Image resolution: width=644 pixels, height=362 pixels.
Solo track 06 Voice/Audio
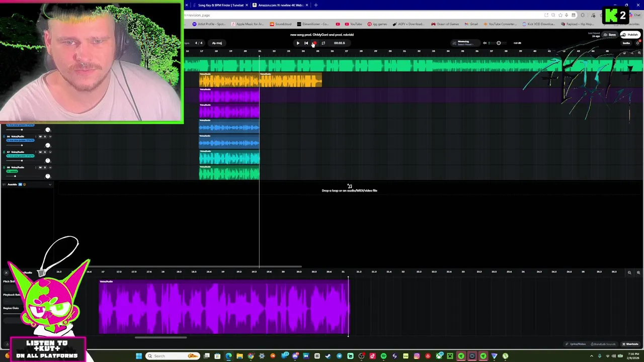tap(45, 136)
